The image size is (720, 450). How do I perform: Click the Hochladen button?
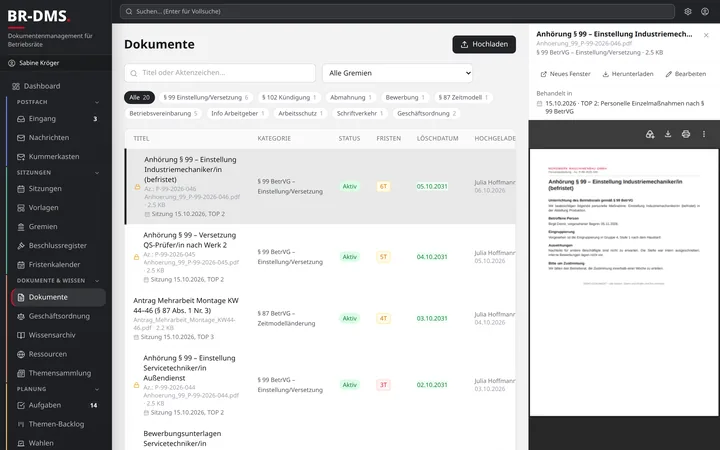click(484, 45)
